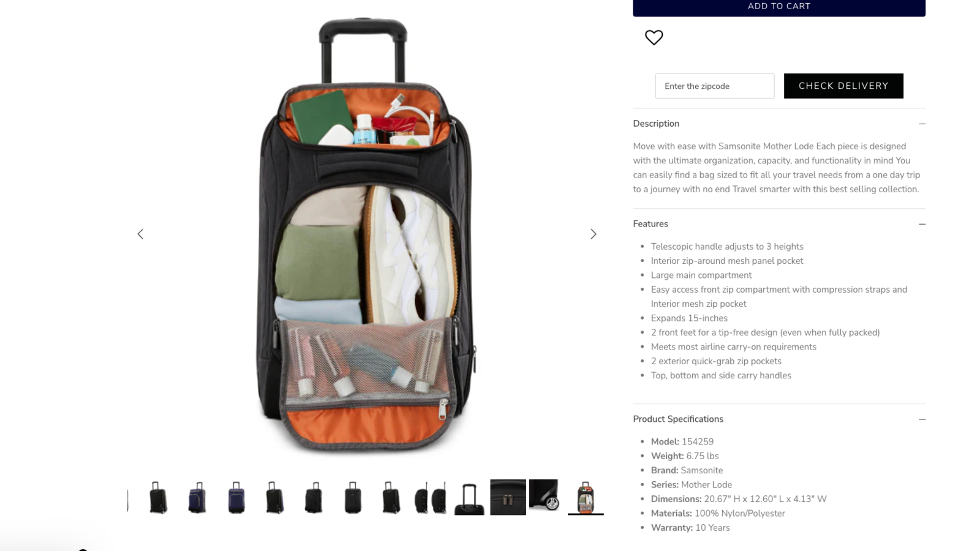Select the navy suitcase angled thumbnail
Viewport: 980px width, 551px height.
[197, 497]
